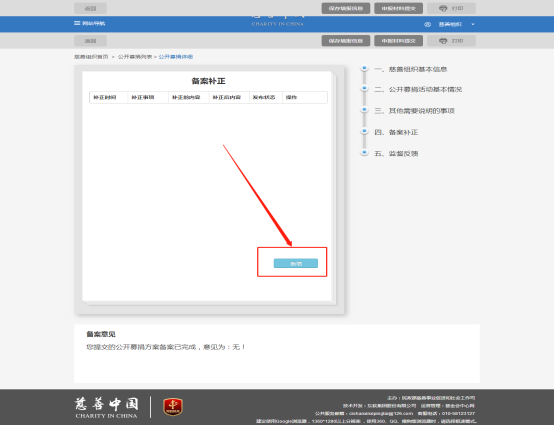Image resolution: width=554 pixels, height=425 pixels.
Task: Go to 慈善组织首页 in breadcrumb
Action: [x=91, y=57]
